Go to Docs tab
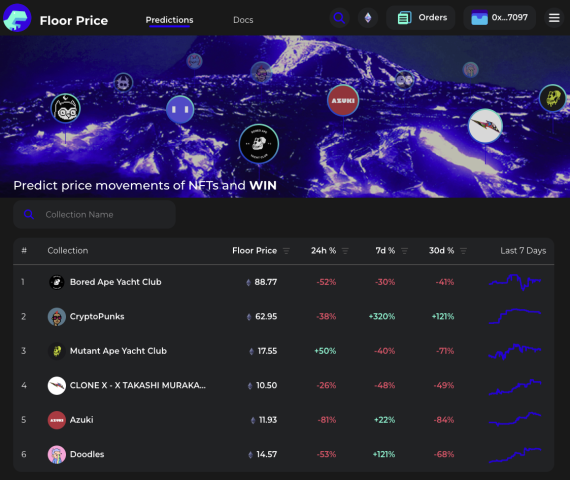The height and width of the screenshot is (480, 570). point(243,20)
